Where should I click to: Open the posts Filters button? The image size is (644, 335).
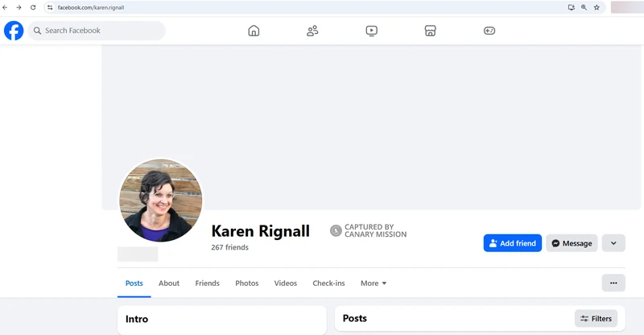[x=596, y=319]
